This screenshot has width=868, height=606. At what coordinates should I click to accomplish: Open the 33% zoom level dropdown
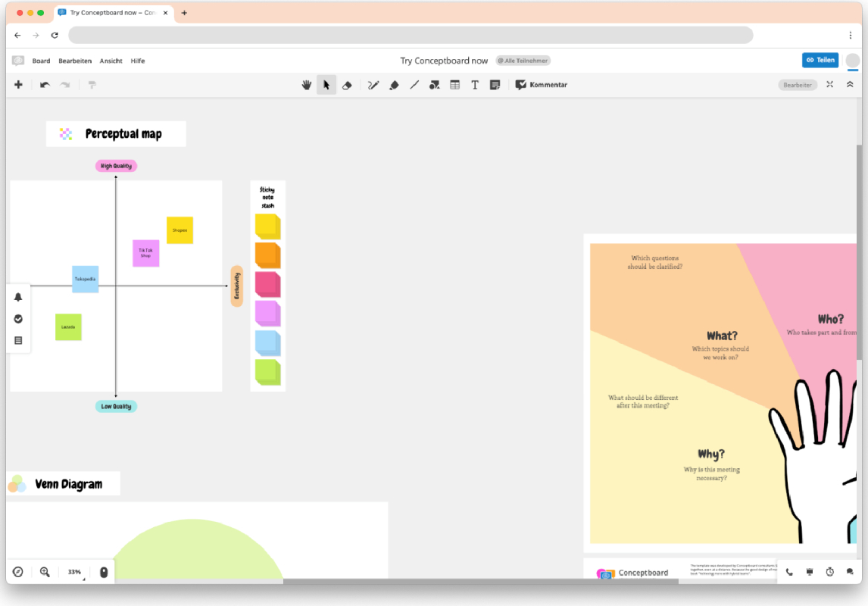(x=75, y=572)
